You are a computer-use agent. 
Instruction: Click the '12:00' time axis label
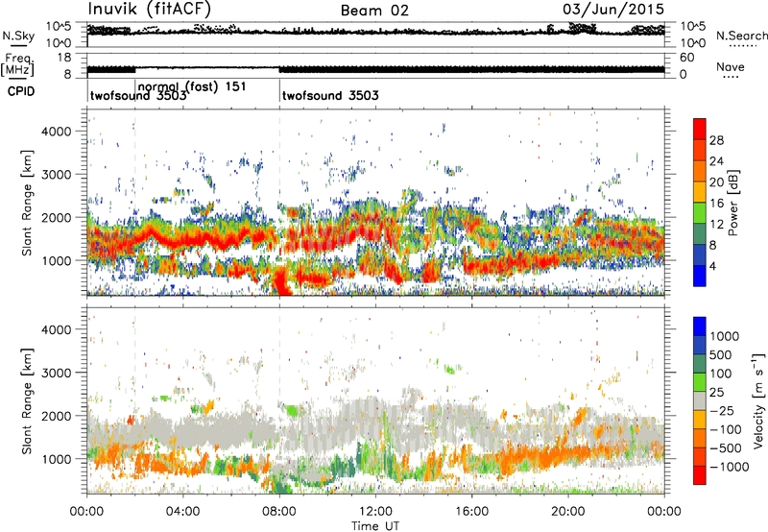(375, 512)
